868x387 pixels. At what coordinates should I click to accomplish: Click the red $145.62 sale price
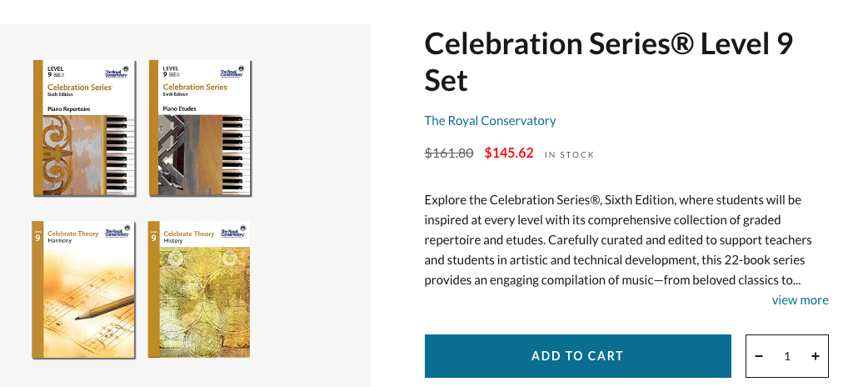pyautogui.click(x=509, y=153)
